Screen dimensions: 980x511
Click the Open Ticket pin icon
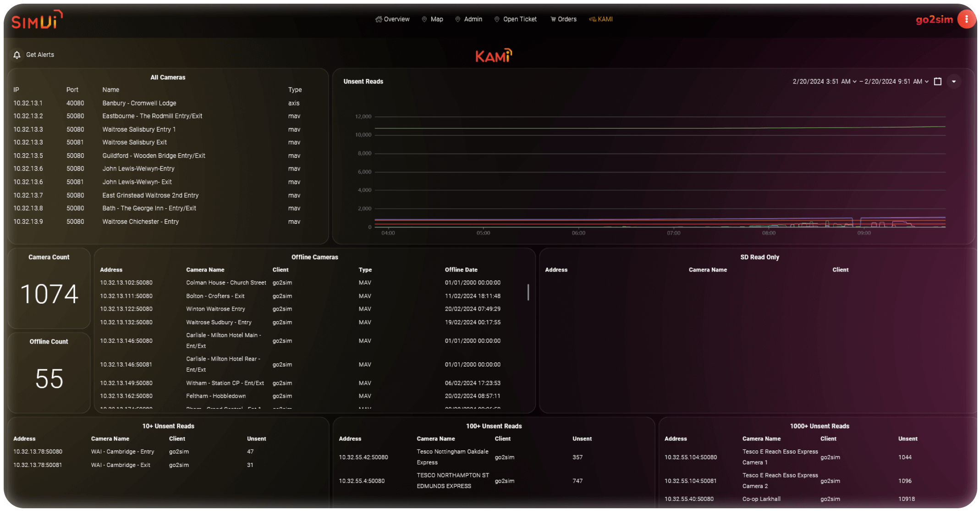point(497,19)
